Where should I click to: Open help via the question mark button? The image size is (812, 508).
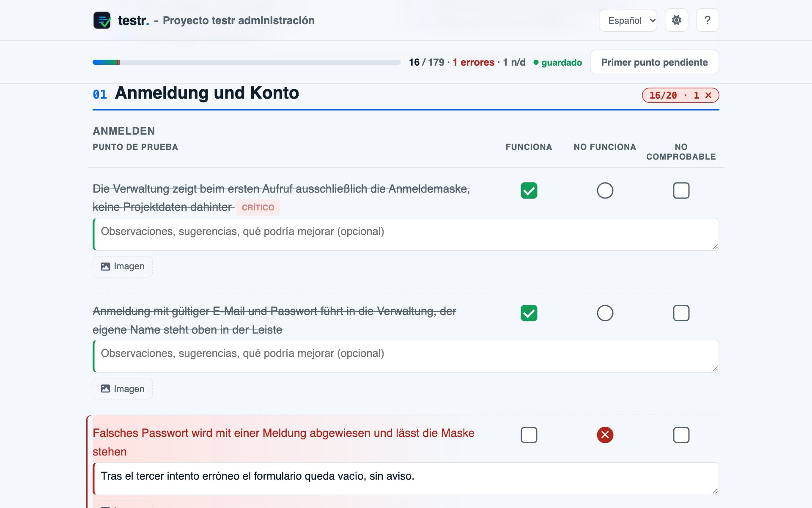point(707,20)
